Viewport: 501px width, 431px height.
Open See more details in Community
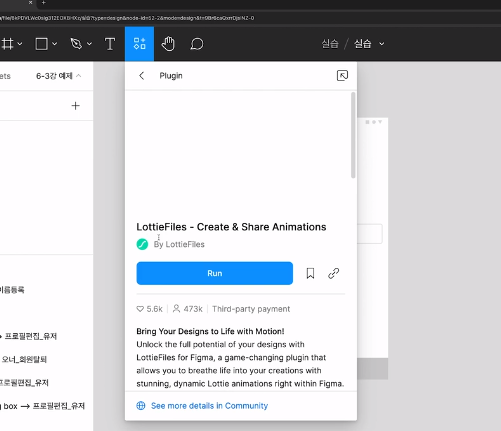209,406
